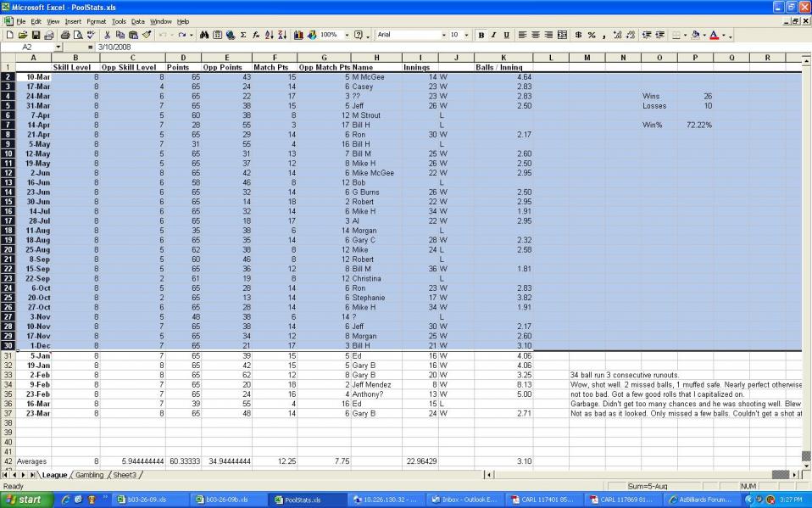Click the Format Painter brush icon
Screen dimensions: 812x508
tap(147, 35)
